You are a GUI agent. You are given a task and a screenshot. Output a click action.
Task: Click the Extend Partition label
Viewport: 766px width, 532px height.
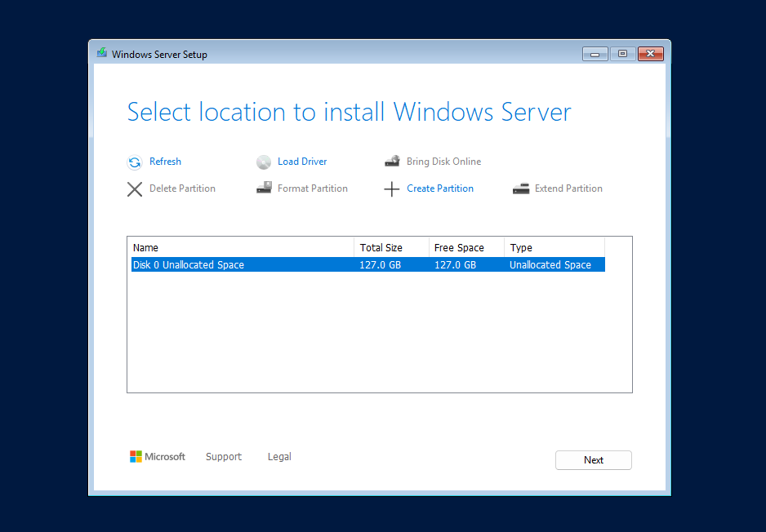pos(568,188)
